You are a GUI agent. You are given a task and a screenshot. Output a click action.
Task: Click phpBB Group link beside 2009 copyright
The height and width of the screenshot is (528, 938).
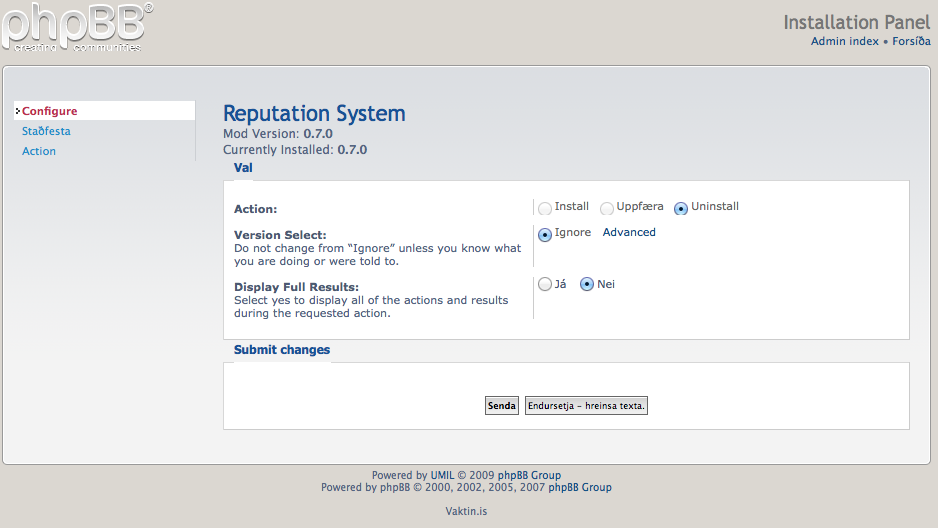tap(530, 475)
